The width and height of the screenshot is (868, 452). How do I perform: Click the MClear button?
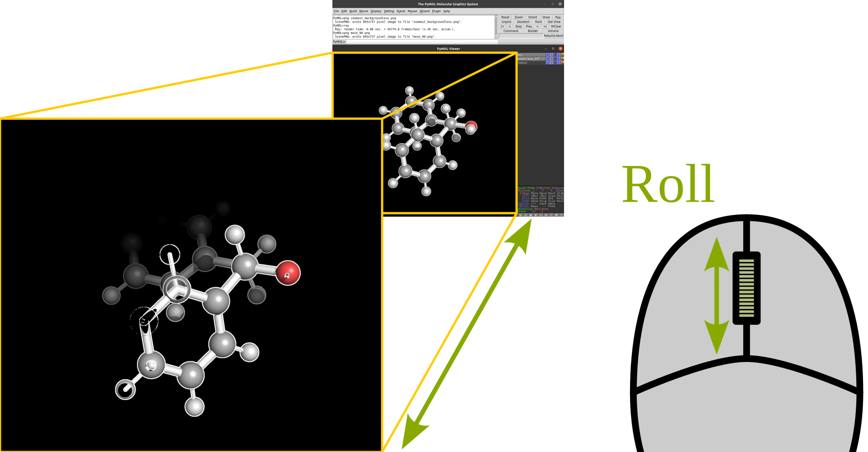tap(556, 26)
